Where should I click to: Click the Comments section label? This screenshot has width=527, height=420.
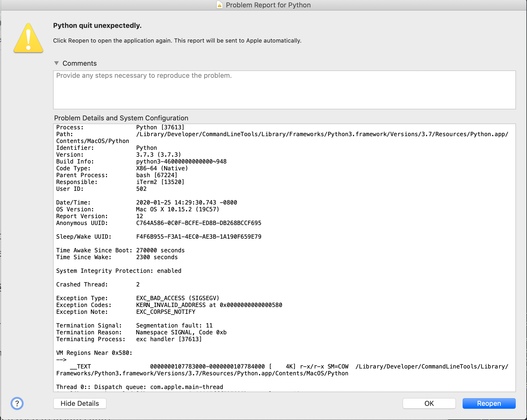79,63
